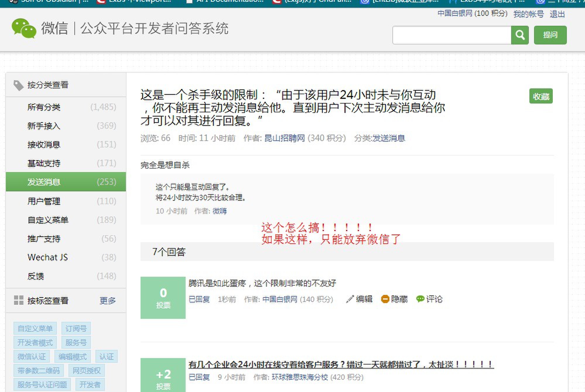The height and width of the screenshot is (392, 585).
Task: Click the grid icon beside 按标签查看
Action: click(18, 300)
